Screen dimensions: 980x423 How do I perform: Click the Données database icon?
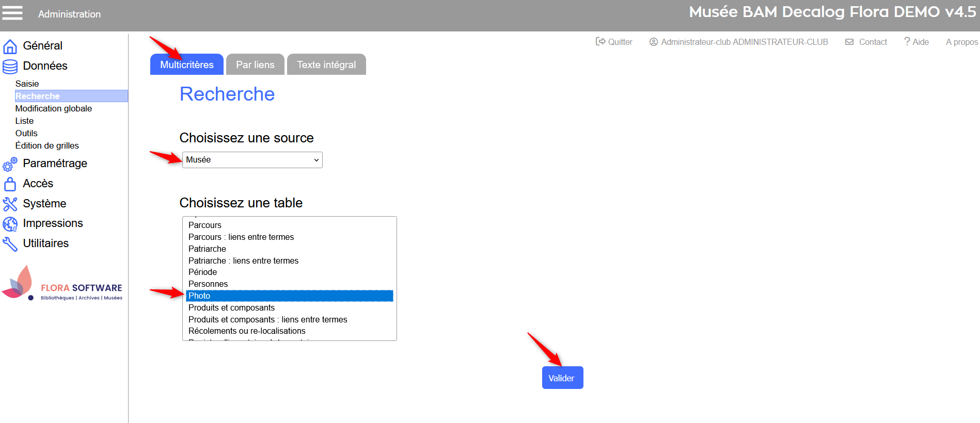[x=10, y=67]
